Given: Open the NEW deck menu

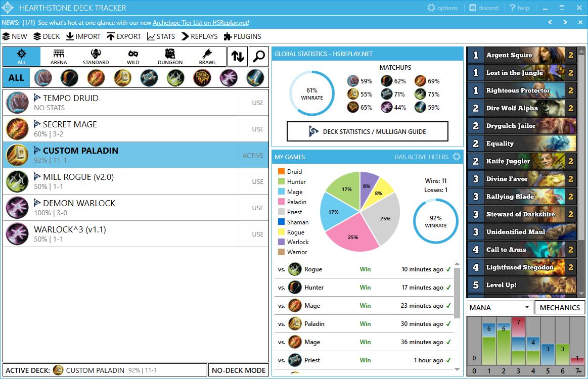Looking at the screenshot, I should pos(15,36).
